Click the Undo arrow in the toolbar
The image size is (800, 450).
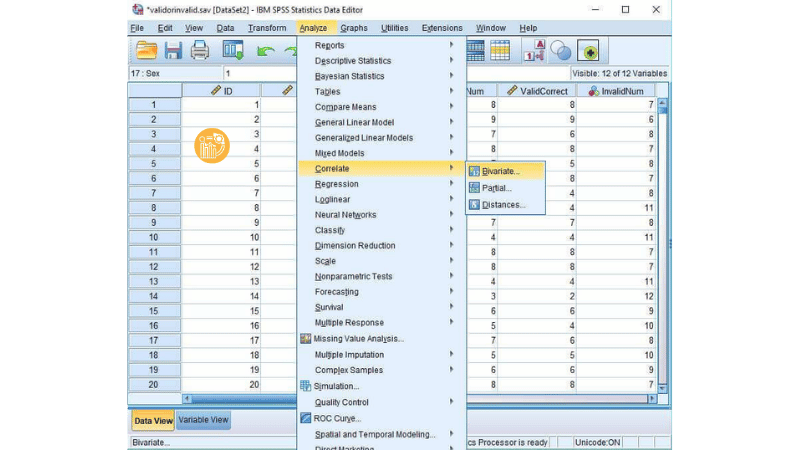pyautogui.click(x=266, y=50)
